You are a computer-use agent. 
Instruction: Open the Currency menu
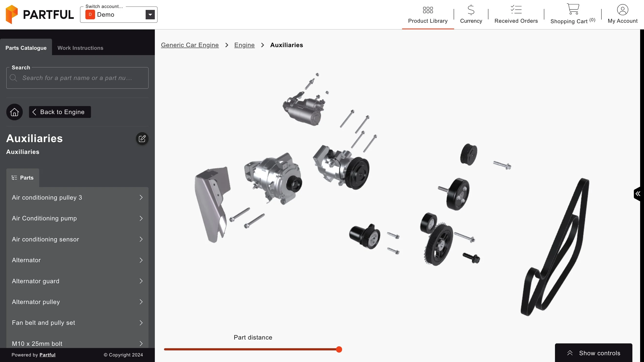[471, 14]
